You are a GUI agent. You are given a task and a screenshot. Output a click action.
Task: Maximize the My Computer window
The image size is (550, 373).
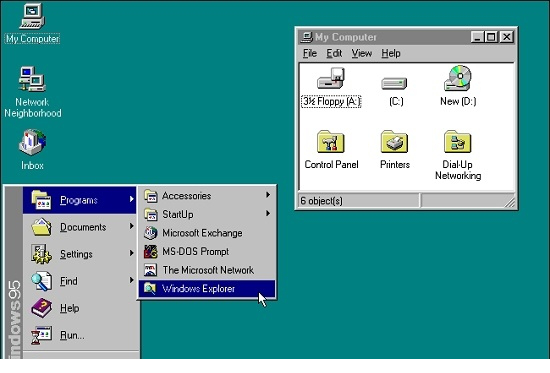coord(491,37)
